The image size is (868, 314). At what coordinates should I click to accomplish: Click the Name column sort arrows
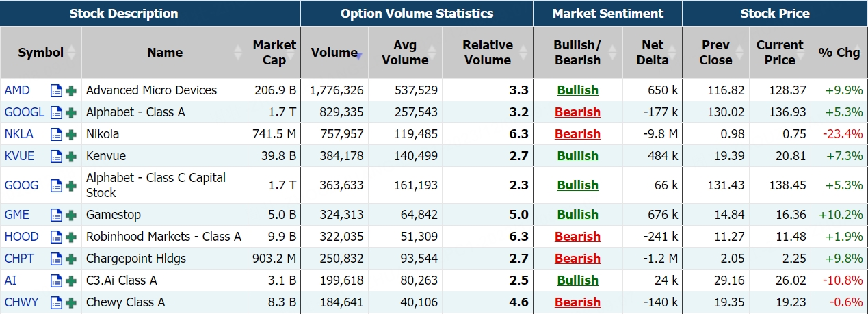[238, 53]
